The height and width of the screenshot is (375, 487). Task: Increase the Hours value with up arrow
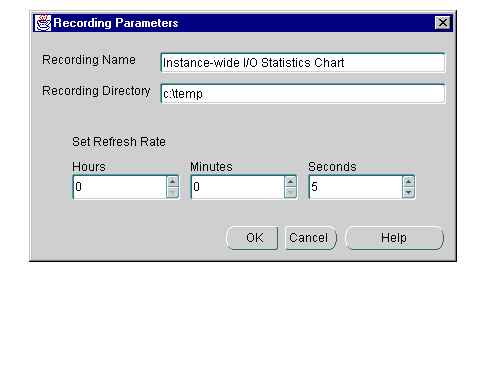tap(173, 182)
